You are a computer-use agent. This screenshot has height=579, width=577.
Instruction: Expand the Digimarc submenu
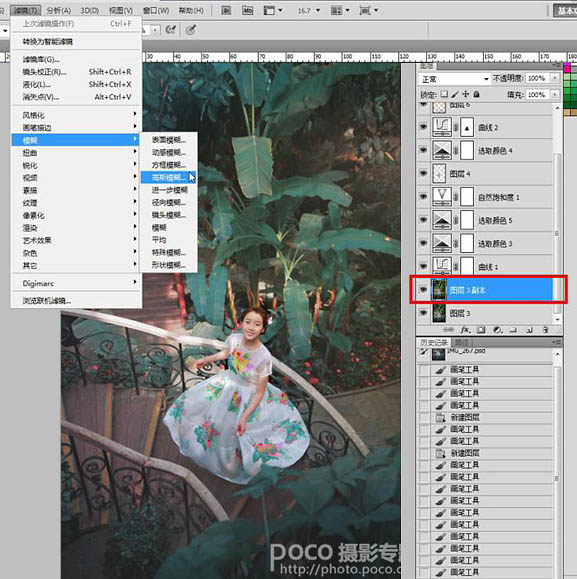[76, 283]
